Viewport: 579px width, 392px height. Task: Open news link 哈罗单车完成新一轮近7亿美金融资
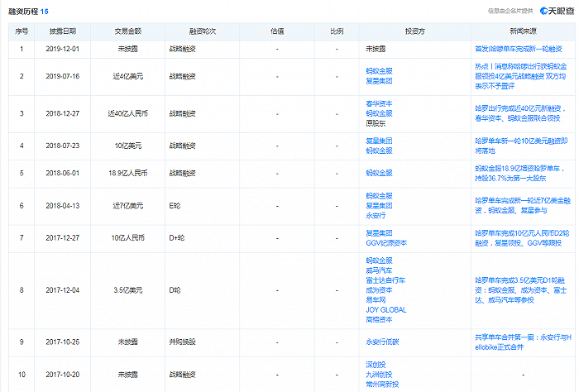coord(523,206)
